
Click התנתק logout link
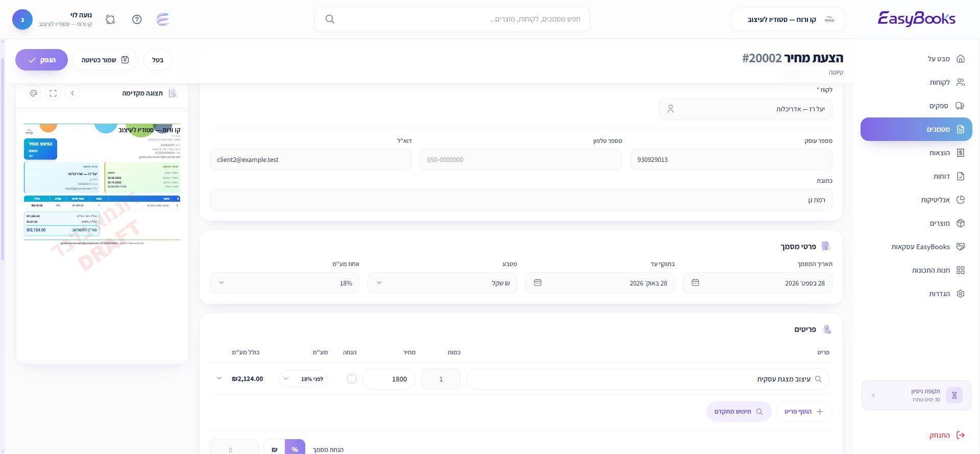point(947,435)
